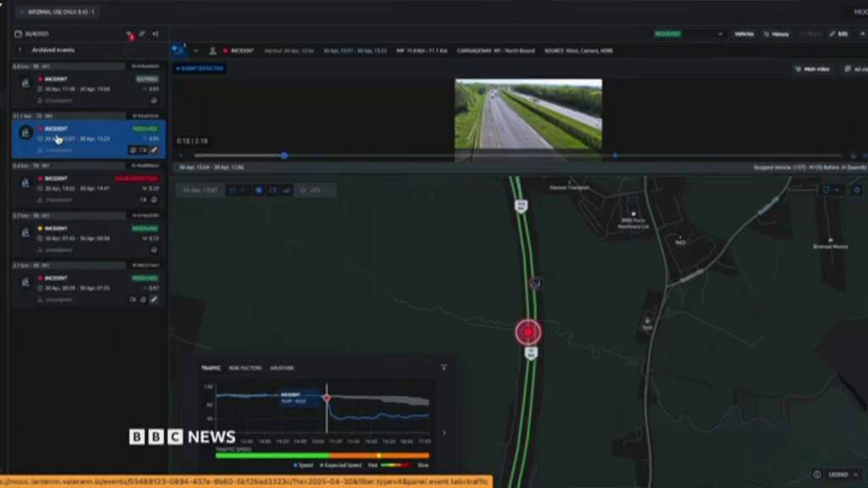Click the pencil icon on selected incident
Viewport: 868px width, 488px height.
click(x=154, y=150)
